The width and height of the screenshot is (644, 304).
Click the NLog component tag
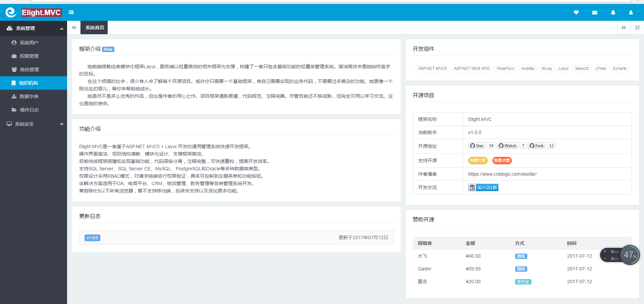click(x=546, y=69)
